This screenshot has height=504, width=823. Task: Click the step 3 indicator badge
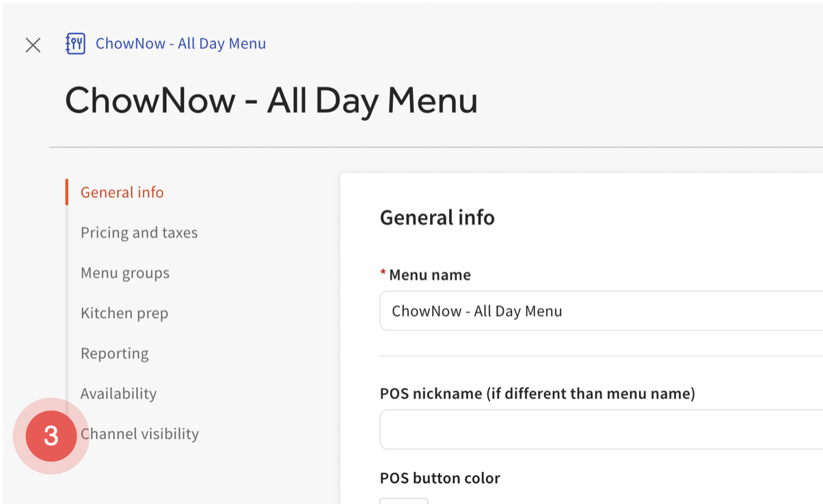(49, 436)
